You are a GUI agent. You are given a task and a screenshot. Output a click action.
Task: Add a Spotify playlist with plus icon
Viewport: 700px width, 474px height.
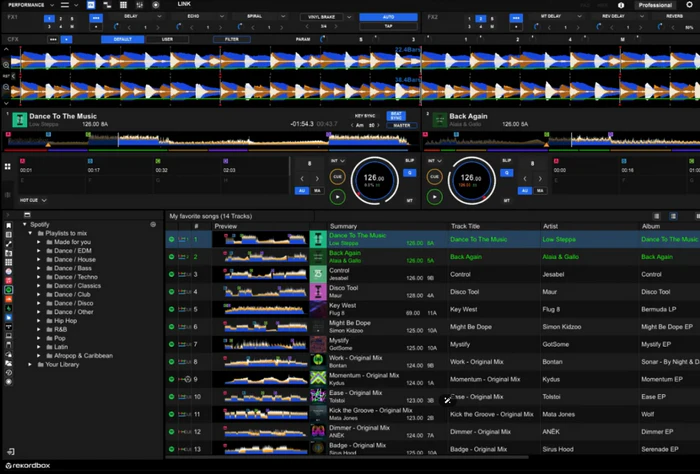pos(153,224)
